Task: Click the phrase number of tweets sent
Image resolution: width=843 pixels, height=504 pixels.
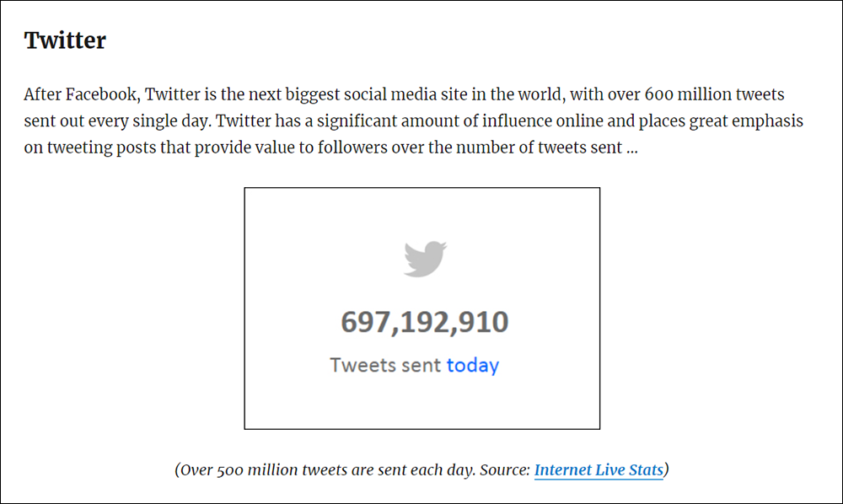Action: tap(540, 147)
